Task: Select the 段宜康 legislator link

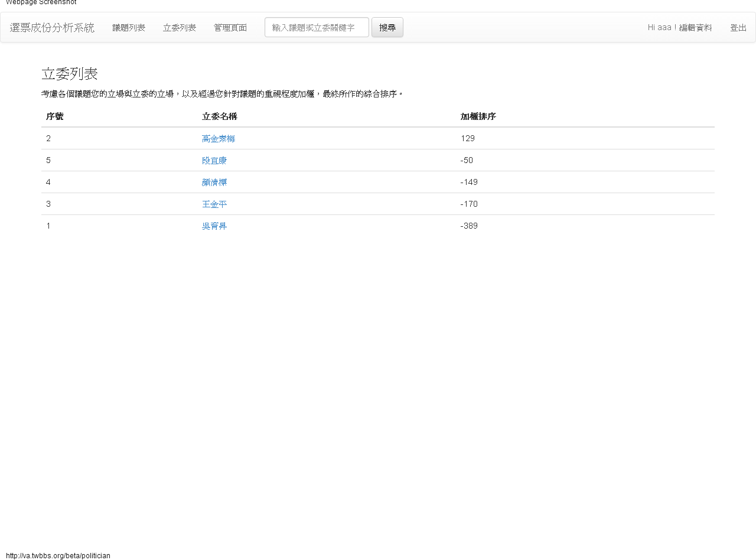Action: [214, 161]
